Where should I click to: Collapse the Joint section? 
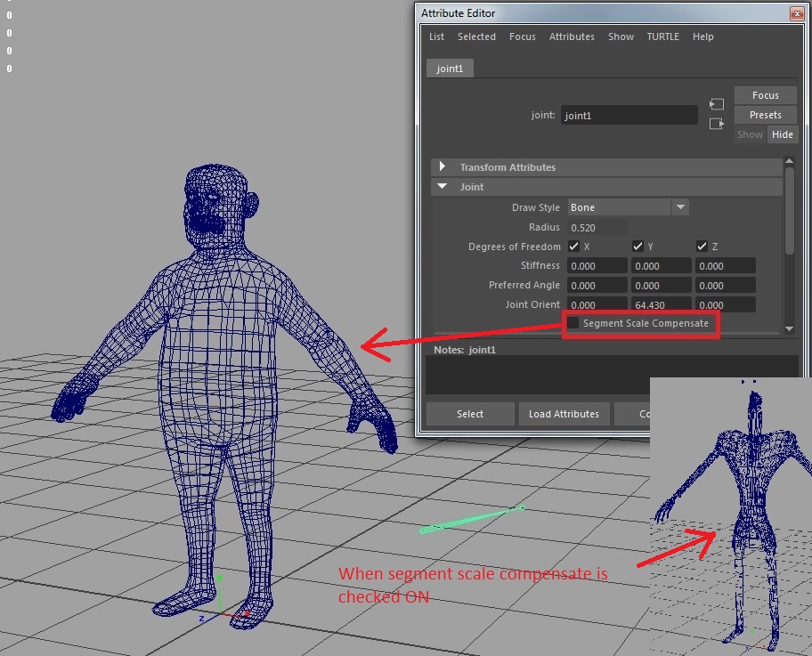(443, 187)
